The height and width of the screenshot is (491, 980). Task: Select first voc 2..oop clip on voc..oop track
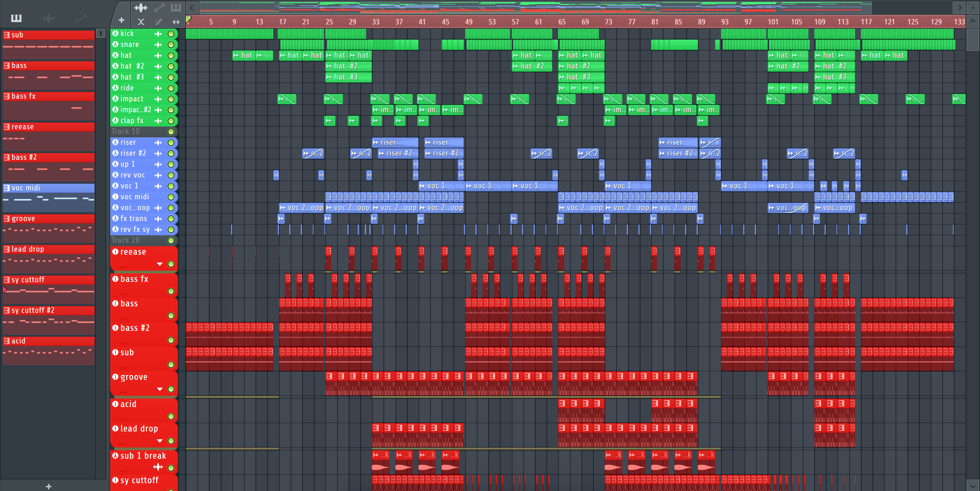coord(301,208)
